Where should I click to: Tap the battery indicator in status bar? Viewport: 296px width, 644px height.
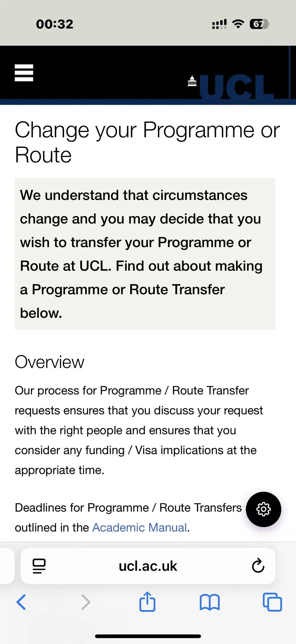[260, 24]
